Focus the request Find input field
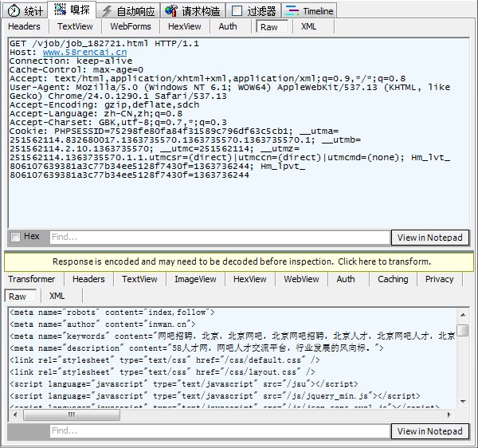Screen dimensions: 478x448 pyautogui.click(x=219, y=238)
